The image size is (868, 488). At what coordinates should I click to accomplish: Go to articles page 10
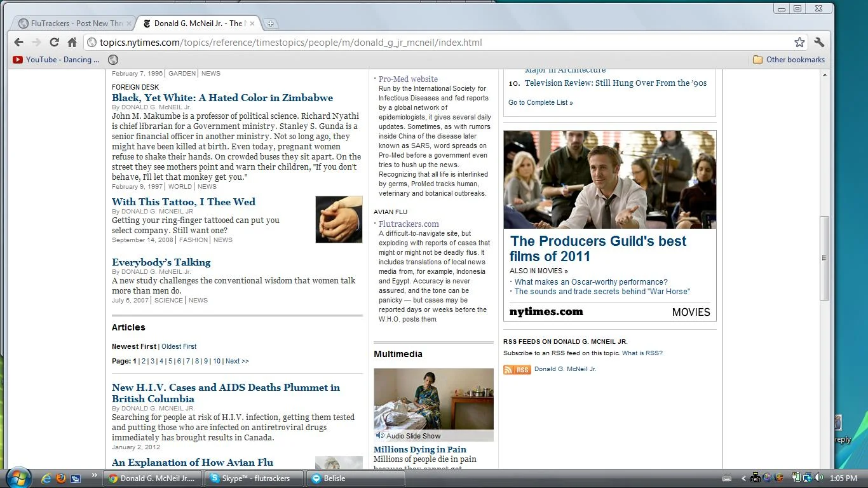tap(217, 361)
